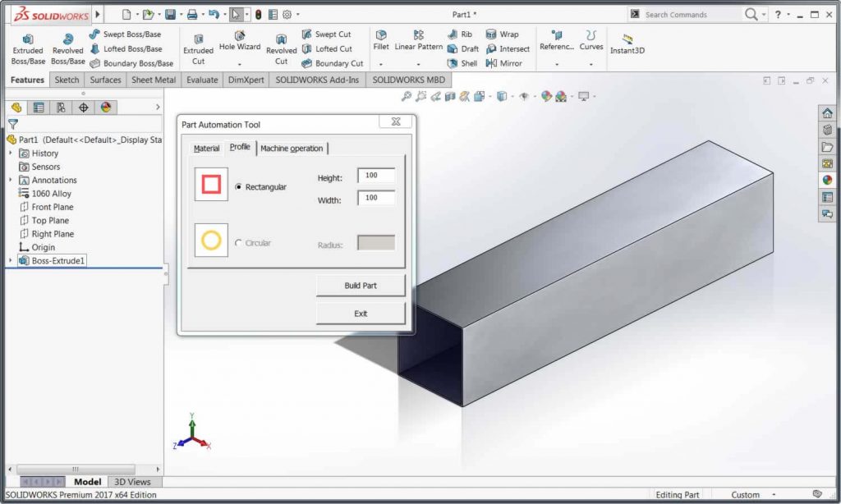Click the Width input field
The width and height of the screenshot is (841, 504).
click(x=376, y=198)
